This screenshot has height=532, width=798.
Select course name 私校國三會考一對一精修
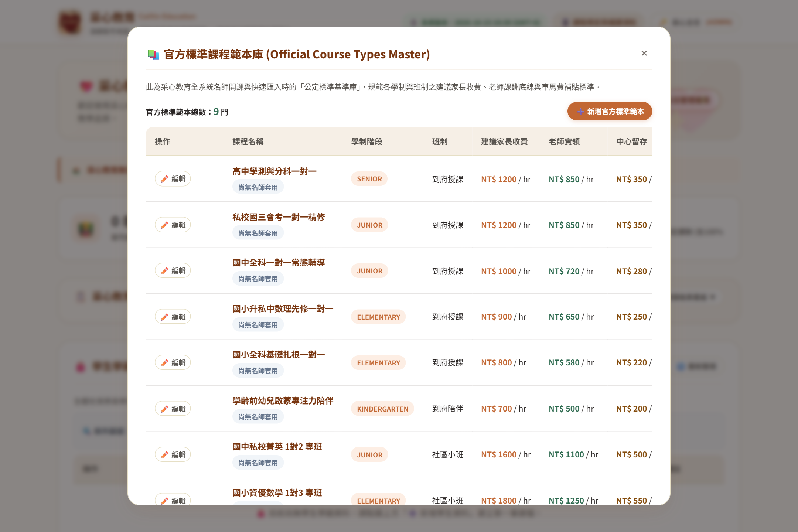pyautogui.click(x=279, y=217)
